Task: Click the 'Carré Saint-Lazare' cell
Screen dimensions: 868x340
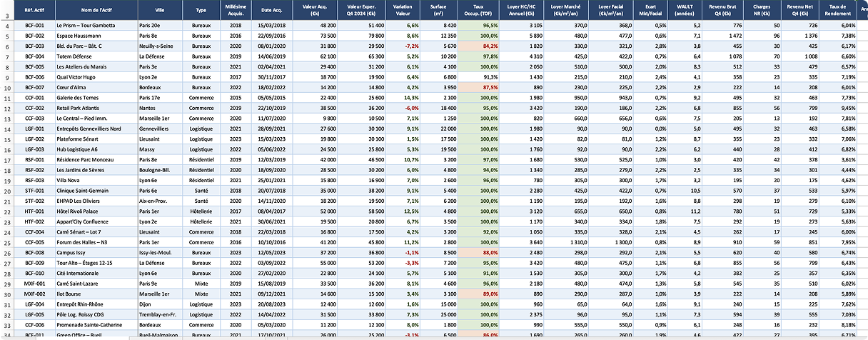Action: pos(96,284)
